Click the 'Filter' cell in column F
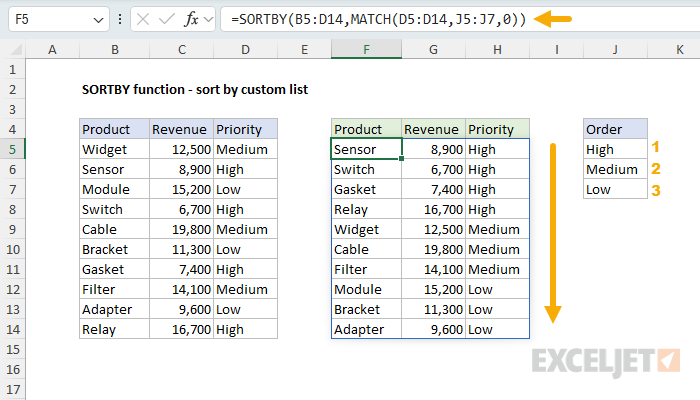Viewport: 700px width, 400px height. coord(366,269)
